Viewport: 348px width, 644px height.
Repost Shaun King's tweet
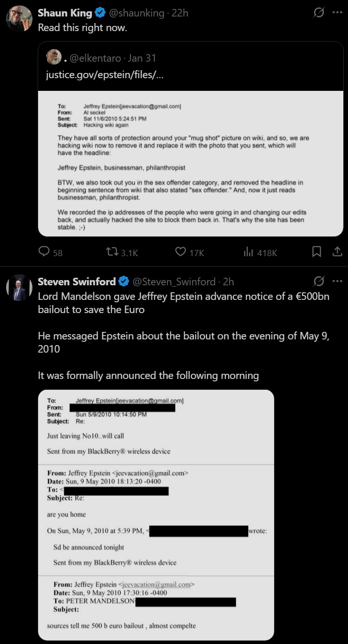114,252
